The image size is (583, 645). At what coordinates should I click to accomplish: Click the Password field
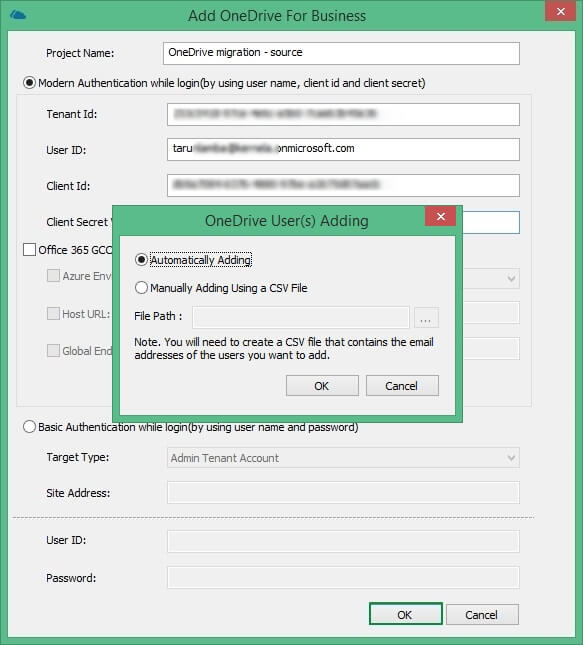(343, 578)
